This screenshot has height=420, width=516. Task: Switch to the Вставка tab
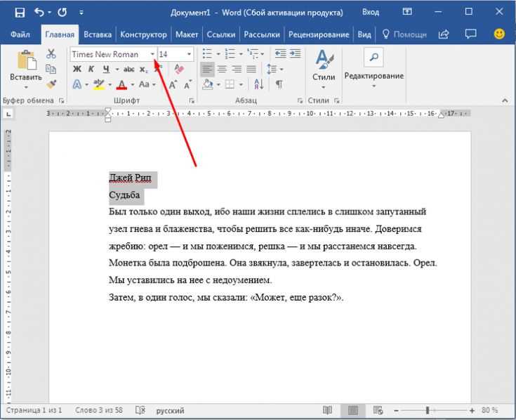click(98, 34)
